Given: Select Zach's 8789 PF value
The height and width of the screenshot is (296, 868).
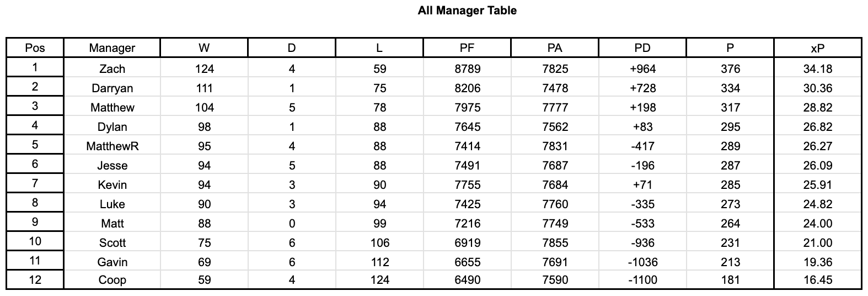Looking at the screenshot, I should coord(467,69).
